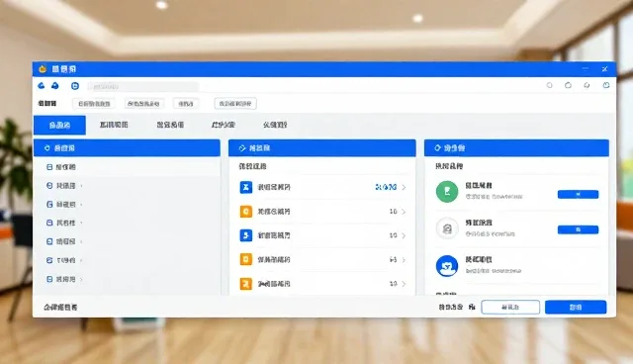Image resolution: width=633 pixels, height=364 pixels.
Task: Click the icon in the right panel's blue header
Action: (x=437, y=148)
